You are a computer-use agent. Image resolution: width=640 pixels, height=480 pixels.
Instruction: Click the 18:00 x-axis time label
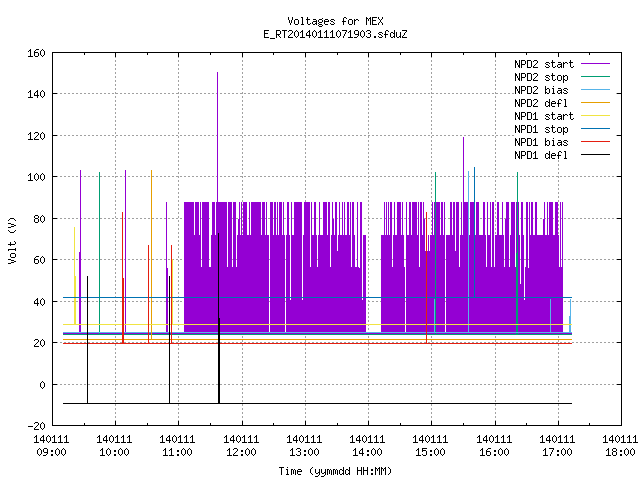[620, 453]
